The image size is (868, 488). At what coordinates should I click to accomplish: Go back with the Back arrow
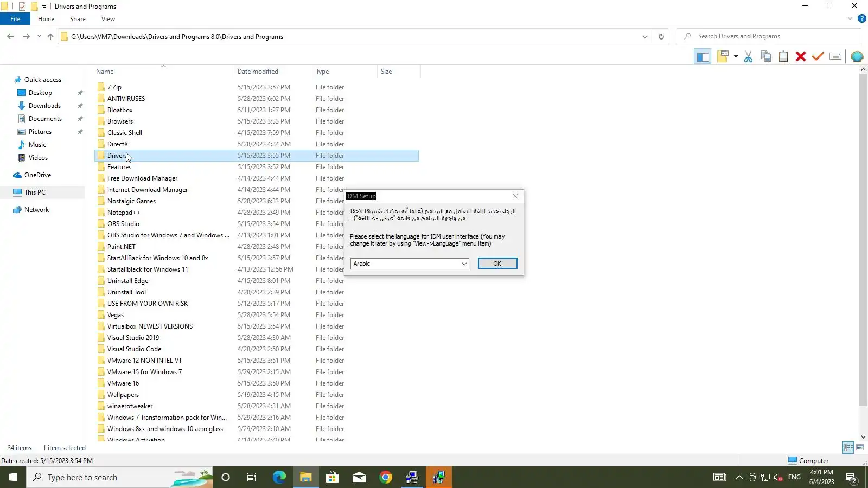10,37
